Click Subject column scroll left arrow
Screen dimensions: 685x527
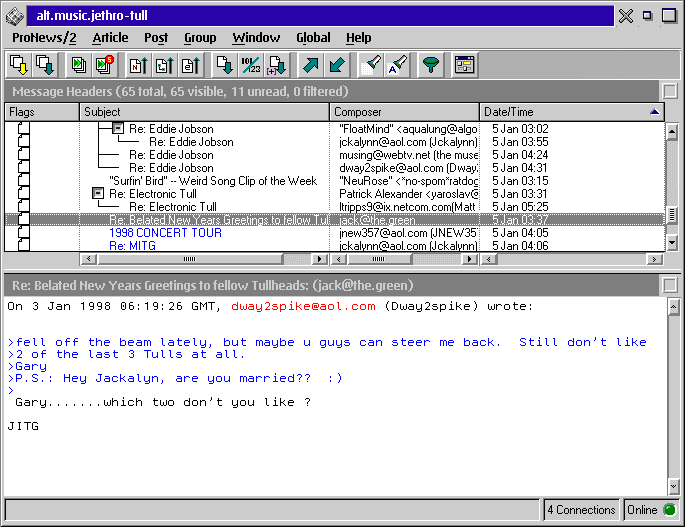(x=89, y=259)
